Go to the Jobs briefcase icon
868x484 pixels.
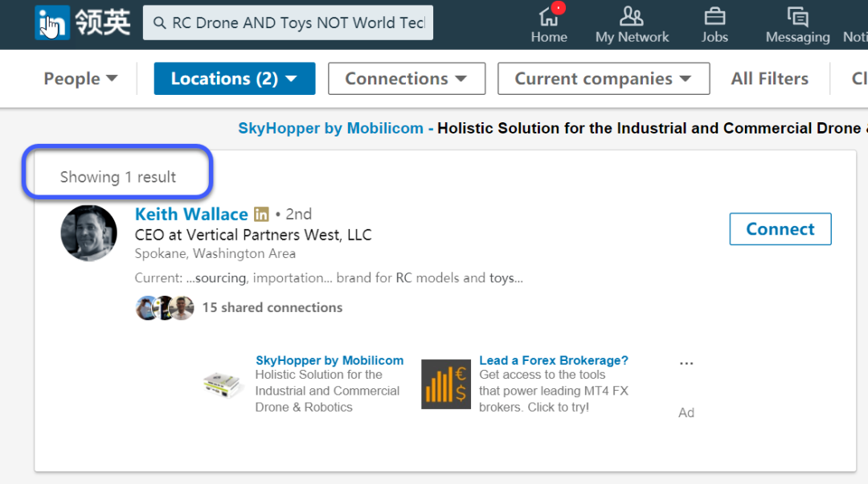(714, 17)
